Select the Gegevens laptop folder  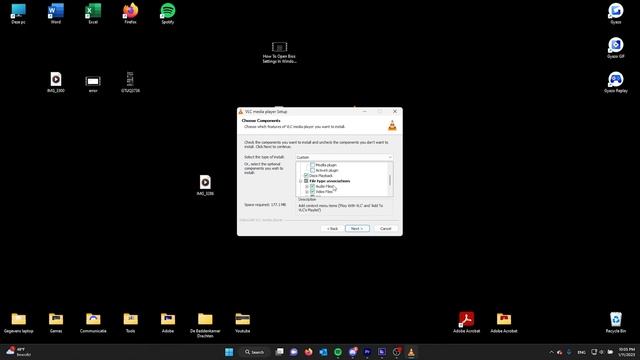pos(18,322)
